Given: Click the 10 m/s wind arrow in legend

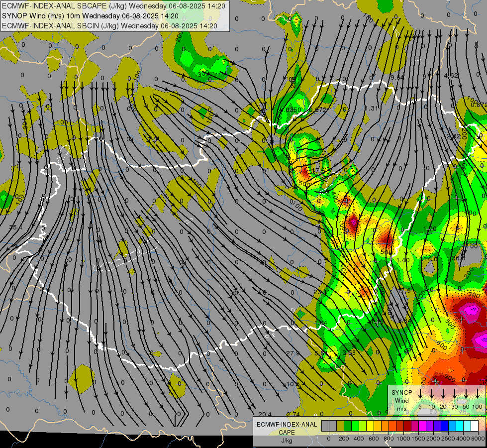Looking at the screenshot, I should point(431,393).
